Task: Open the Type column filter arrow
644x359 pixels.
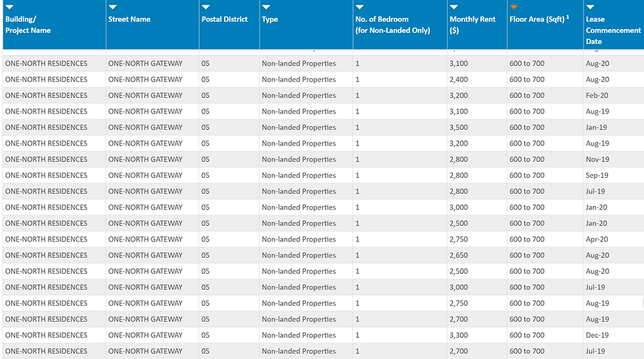Action: (x=266, y=7)
